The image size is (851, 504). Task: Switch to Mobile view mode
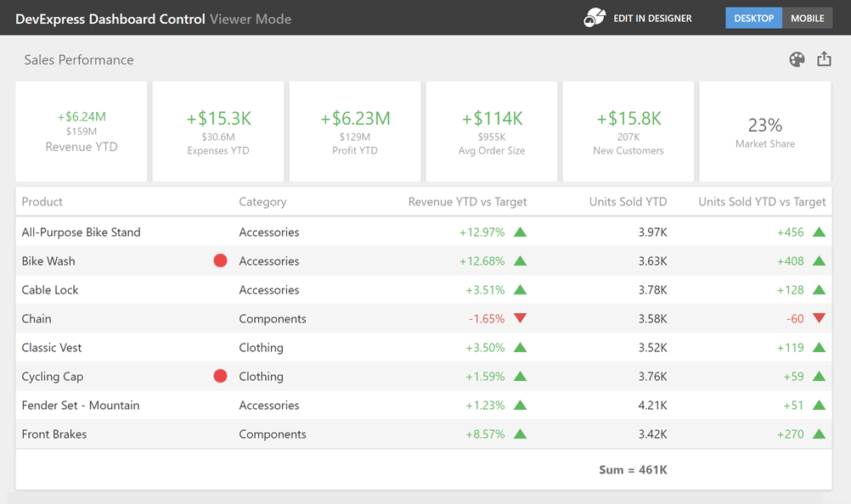point(807,18)
